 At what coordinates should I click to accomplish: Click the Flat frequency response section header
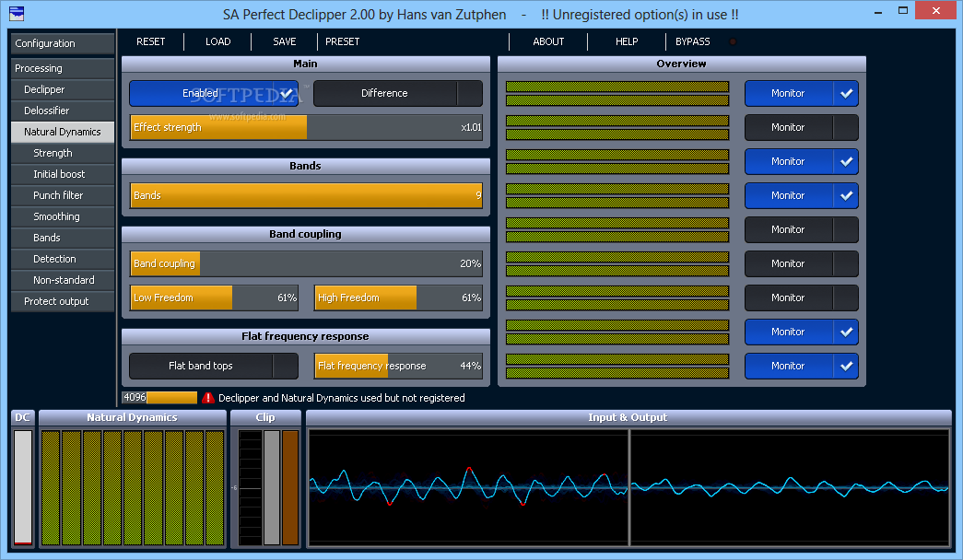306,336
